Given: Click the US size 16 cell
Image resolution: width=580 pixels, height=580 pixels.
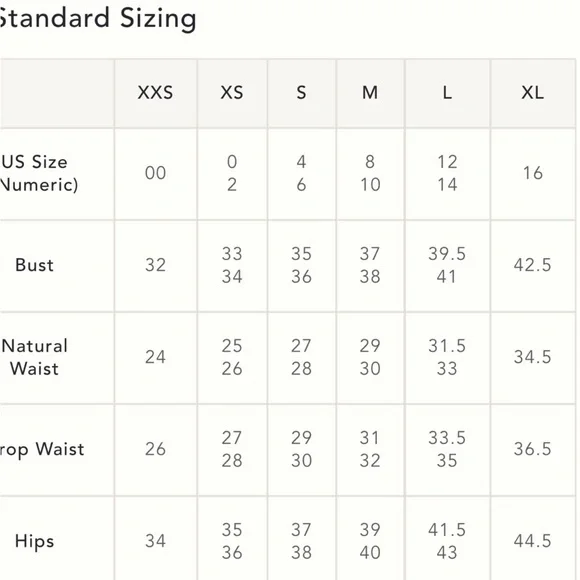Looking at the screenshot, I should 533,173.
